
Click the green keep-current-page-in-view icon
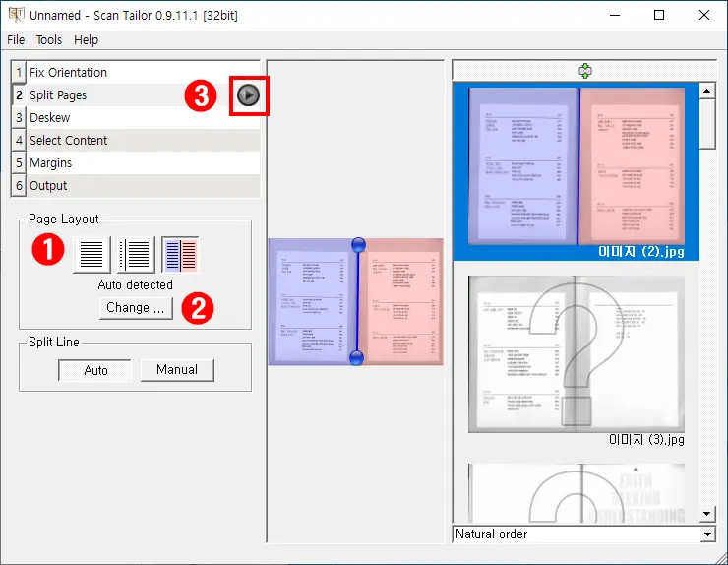[x=585, y=71]
